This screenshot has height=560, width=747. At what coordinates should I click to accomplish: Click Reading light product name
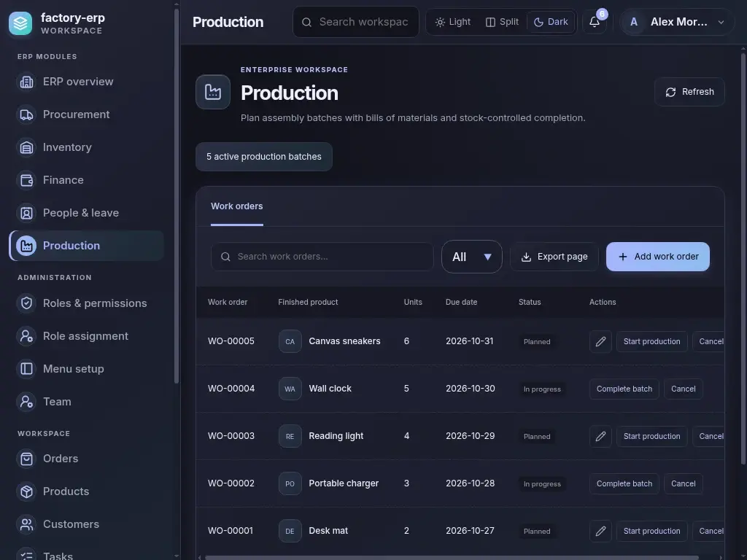coord(336,436)
